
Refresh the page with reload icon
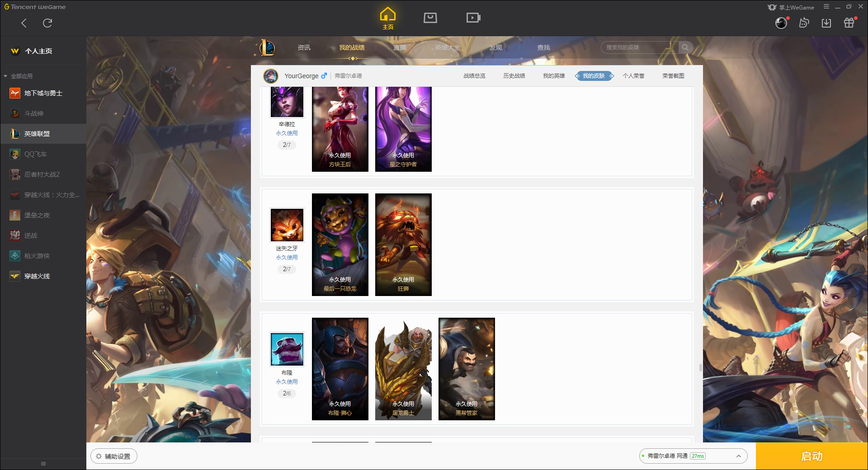(47, 23)
